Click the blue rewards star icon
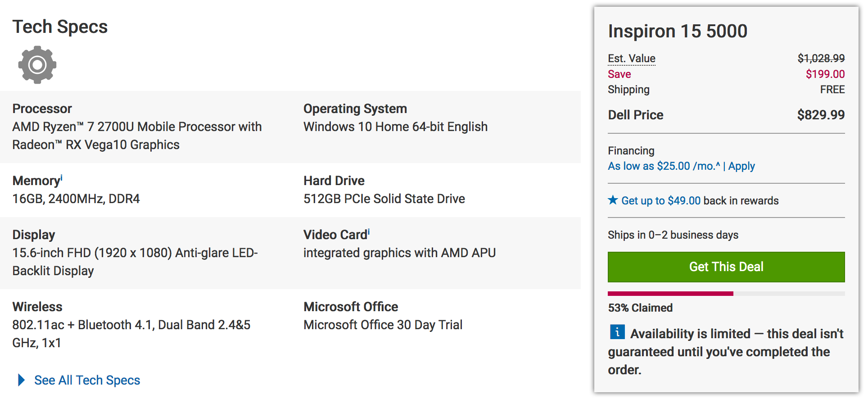 pyautogui.click(x=613, y=199)
